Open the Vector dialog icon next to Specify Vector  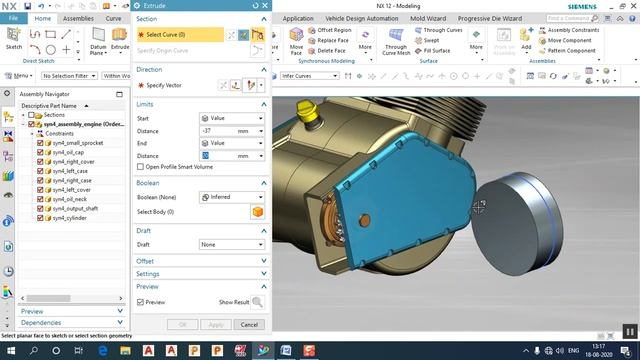[236, 85]
